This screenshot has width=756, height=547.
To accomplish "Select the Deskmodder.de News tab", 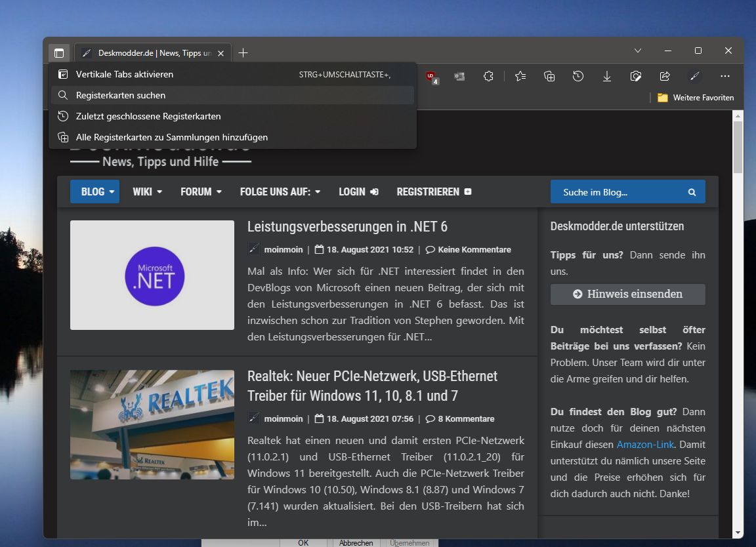I will (153, 53).
